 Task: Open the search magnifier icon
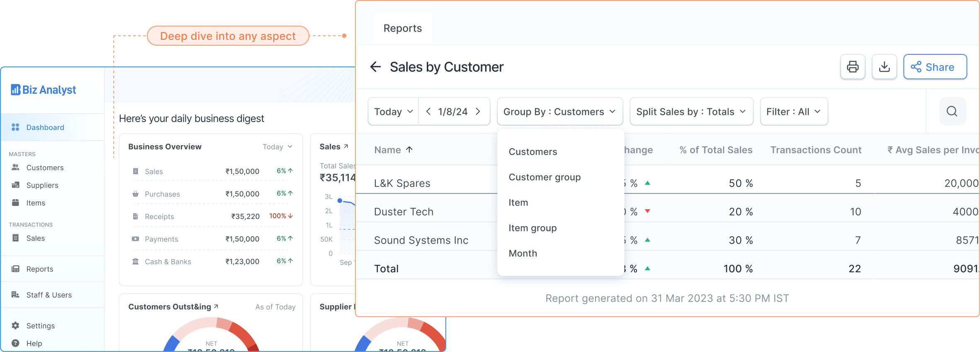click(952, 111)
